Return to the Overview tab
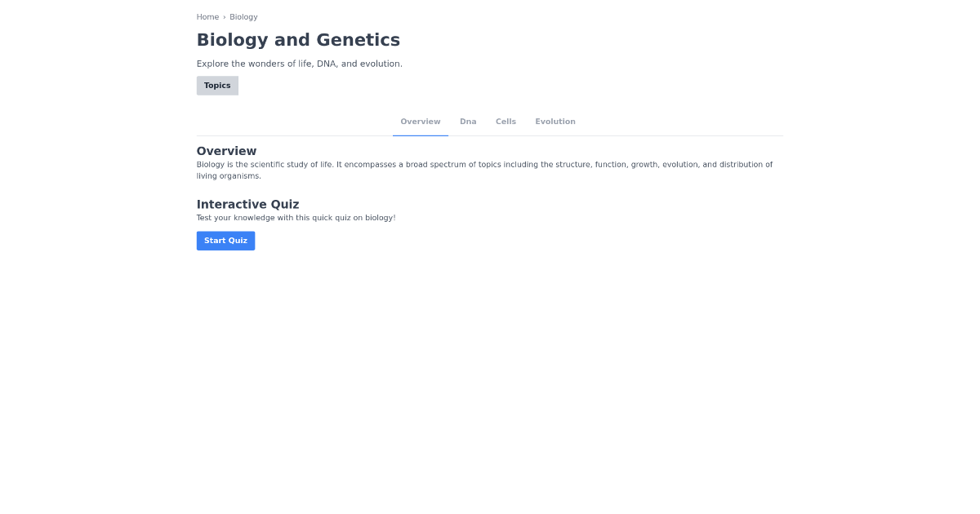Screen dimensions: 980x514 (420, 121)
